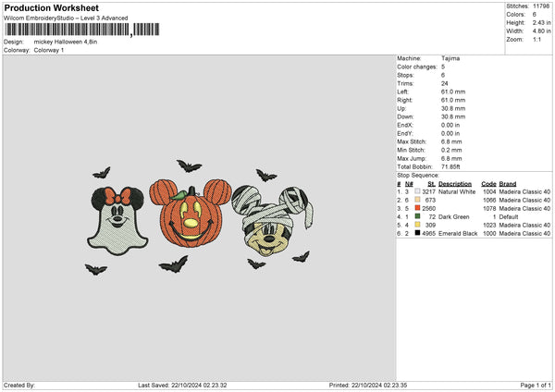Click the Code column header
This screenshot has width=555, height=392.
click(x=488, y=184)
